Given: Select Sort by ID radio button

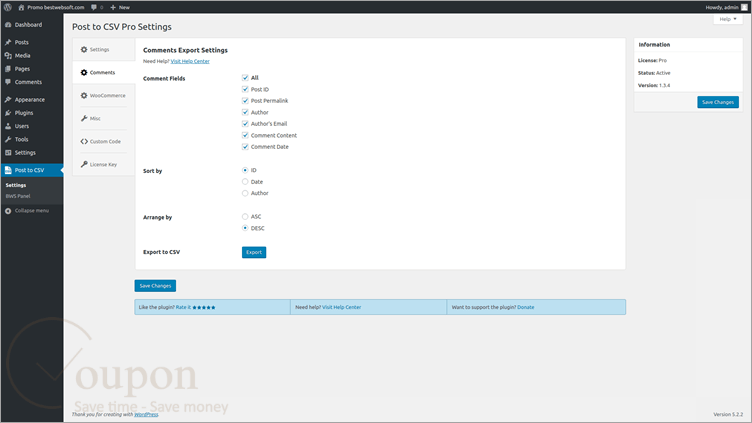Looking at the screenshot, I should (x=245, y=170).
